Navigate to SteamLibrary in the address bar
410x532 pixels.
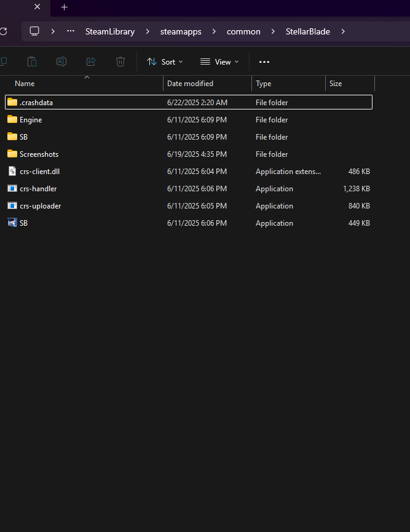110,31
